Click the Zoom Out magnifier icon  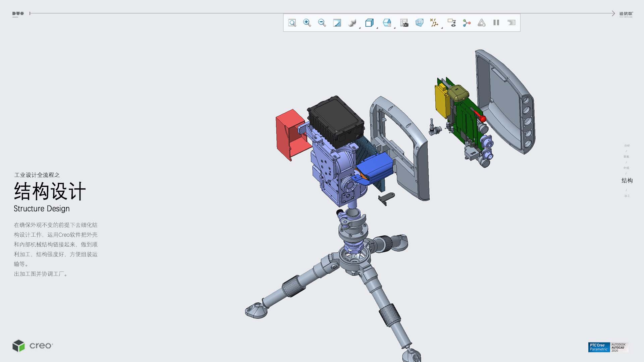coord(322,23)
